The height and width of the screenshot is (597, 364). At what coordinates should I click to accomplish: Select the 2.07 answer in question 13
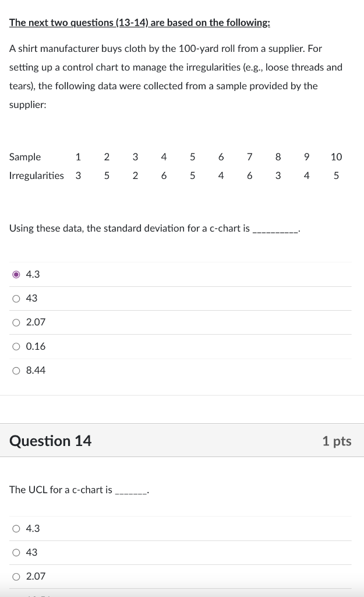click(x=16, y=322)
